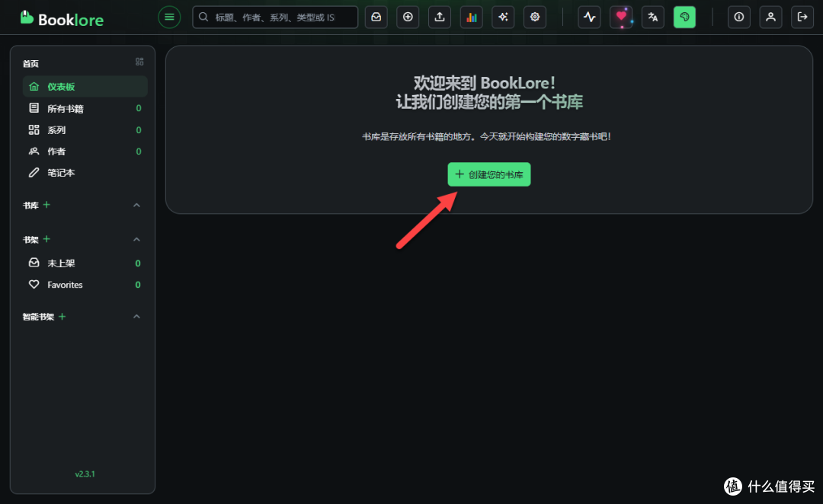823x504 pixels.
Task: Open 笔记本 notebook menu item
Action: (x=85, y=173)
